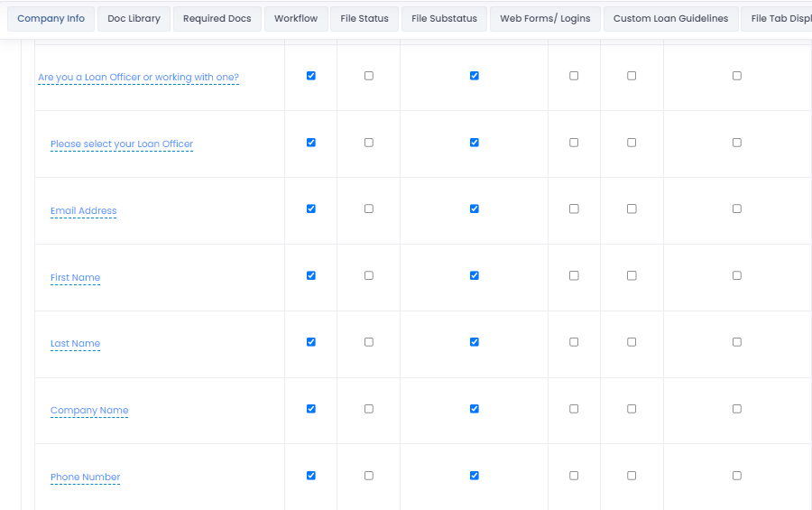
Task: Uncheck third checkbox in First Name row
Action: 475,275
